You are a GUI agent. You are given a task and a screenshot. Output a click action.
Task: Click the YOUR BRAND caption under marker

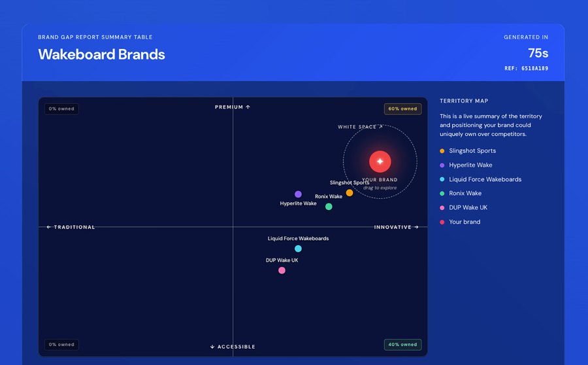(x=380, y=180)
